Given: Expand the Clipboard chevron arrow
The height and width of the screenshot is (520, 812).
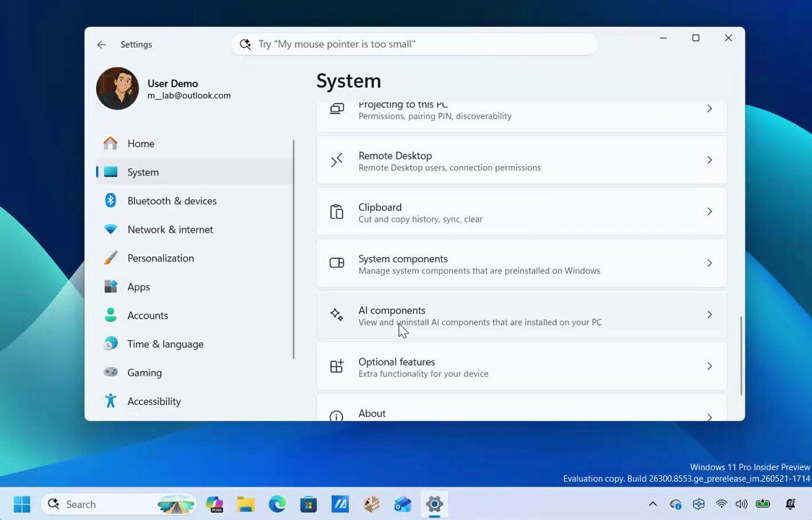Looking at the screenshot, I should click(x=709, y=212).
